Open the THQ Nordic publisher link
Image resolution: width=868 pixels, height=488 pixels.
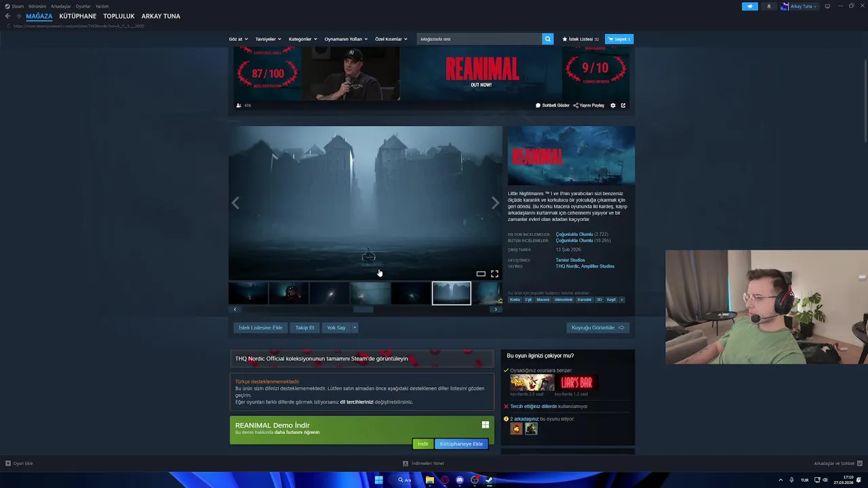[568, 266]
